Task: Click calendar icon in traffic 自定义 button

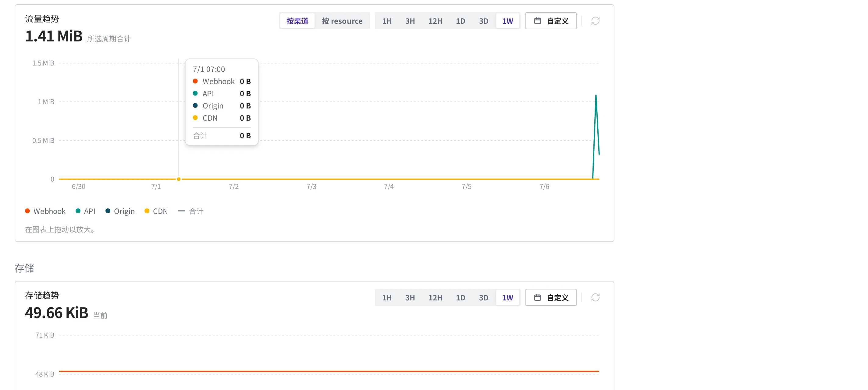Action: click(x=537, y=21)
